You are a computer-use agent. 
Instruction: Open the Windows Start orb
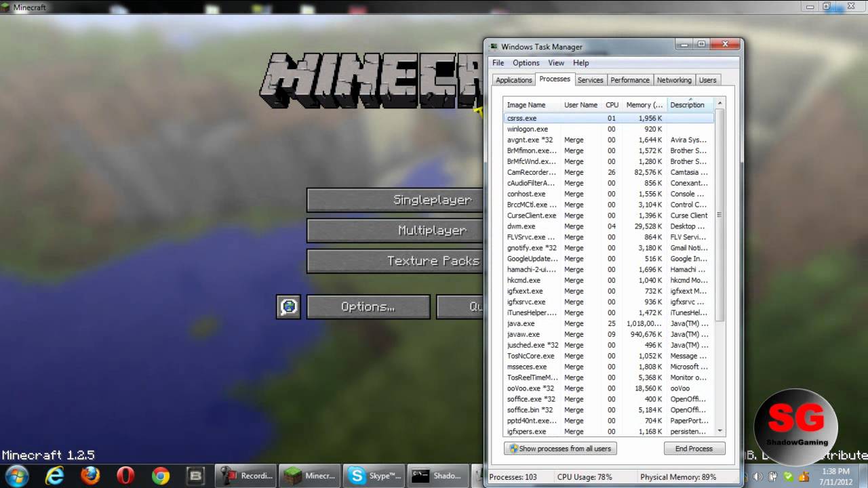(16, 475)
